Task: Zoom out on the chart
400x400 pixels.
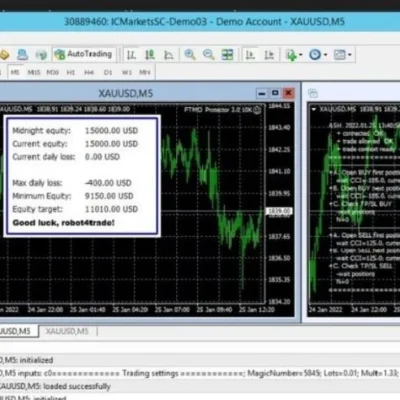Action: pos(209,54)
